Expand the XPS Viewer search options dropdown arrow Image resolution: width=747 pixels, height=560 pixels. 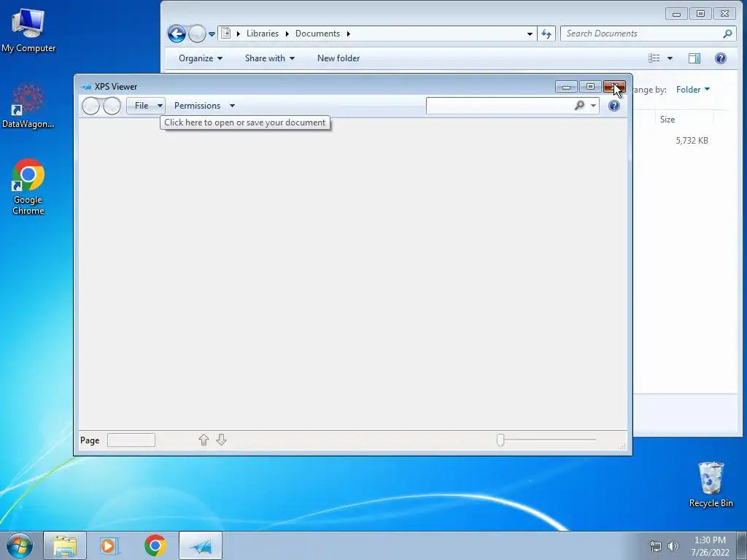click(x=593, y=106)
